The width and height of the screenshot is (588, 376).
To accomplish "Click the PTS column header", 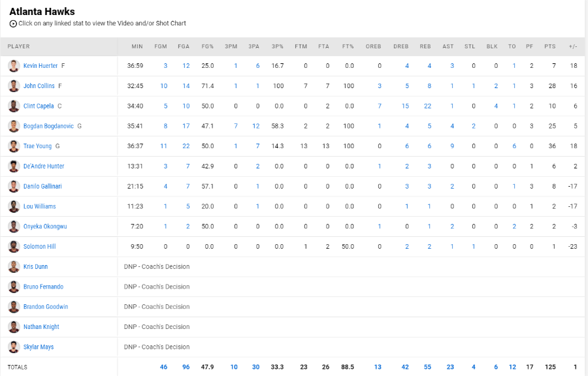I will [x=550, y=46].
